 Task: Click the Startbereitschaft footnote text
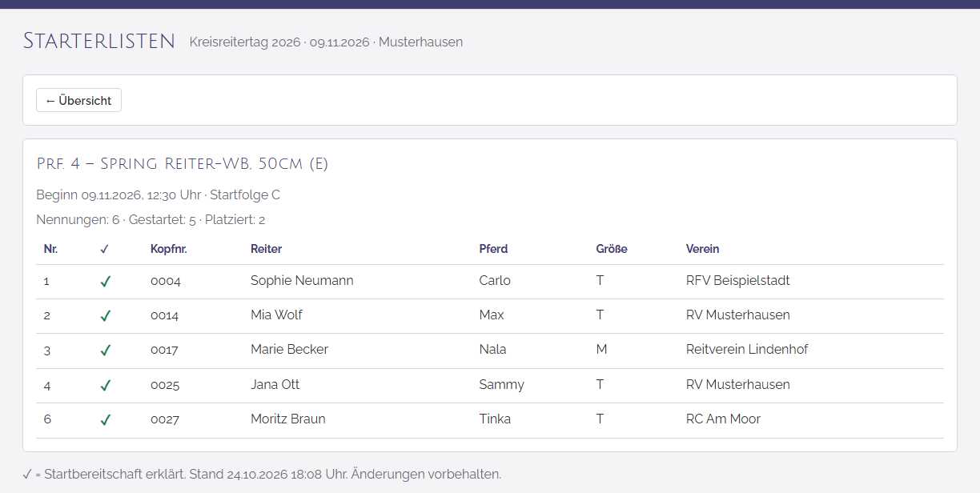click(263, 475)
